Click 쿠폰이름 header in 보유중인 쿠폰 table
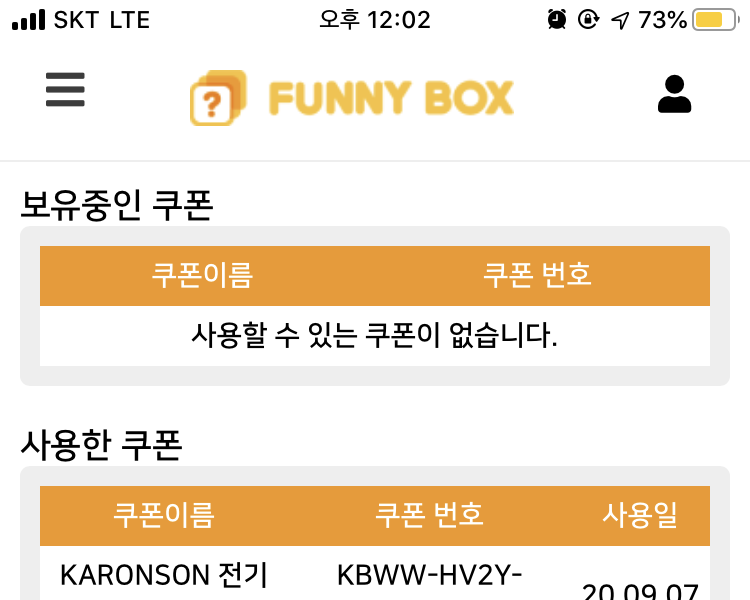The height and width of the screenshot is (600, 750). click(202, 275)
